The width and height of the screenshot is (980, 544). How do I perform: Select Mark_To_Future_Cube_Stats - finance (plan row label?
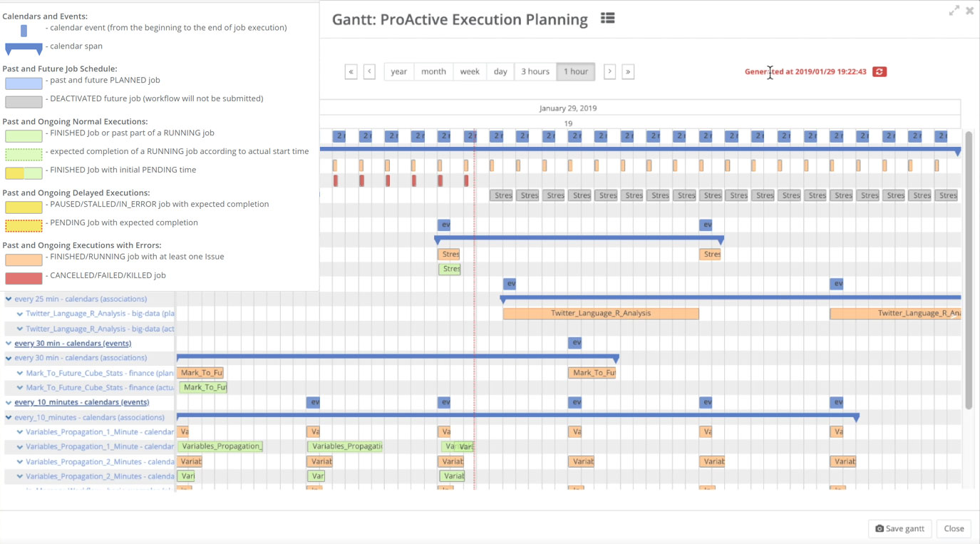pyautogui.click(x=100, y=373)
